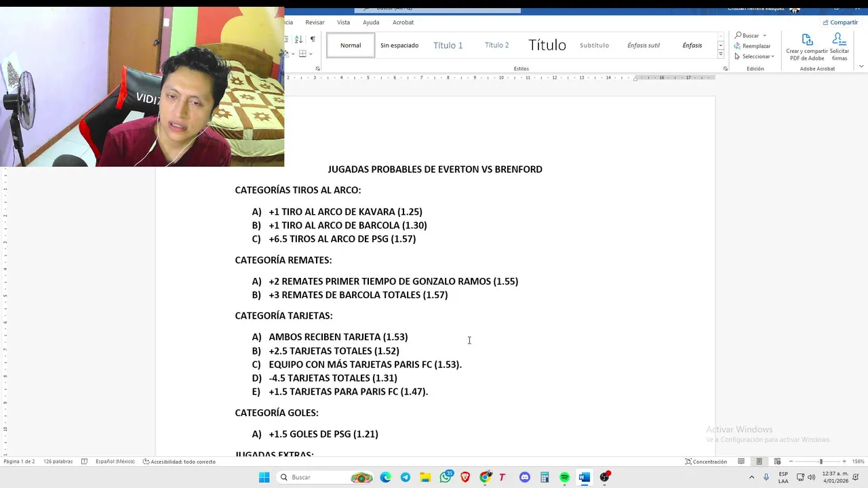
Task: Apply the Sin espaciado style
Action: tap(399, 45)
